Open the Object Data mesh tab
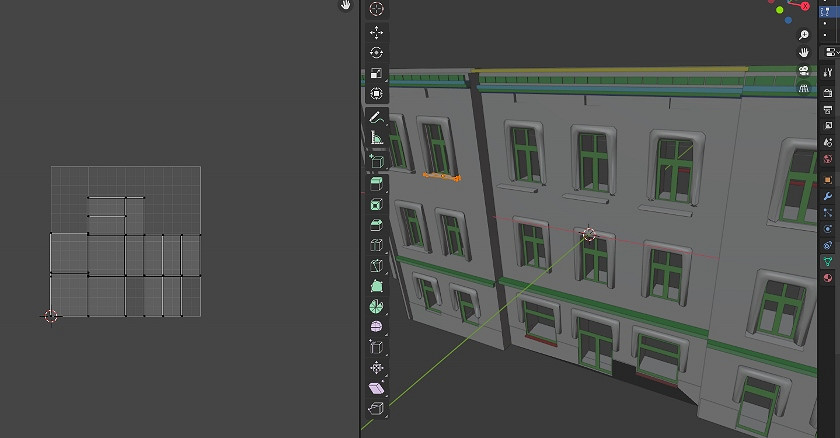The height and width of the screenshot is (438, 840). point(828,261)
